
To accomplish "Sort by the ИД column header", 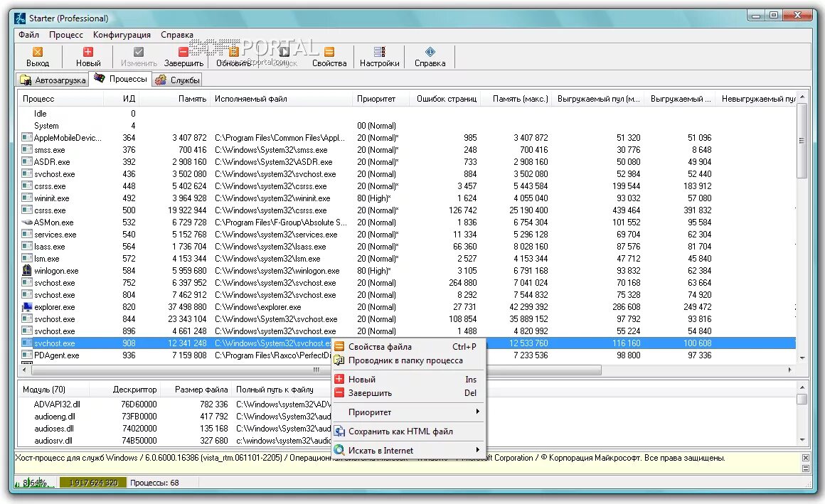I will (x=121, y=99).
